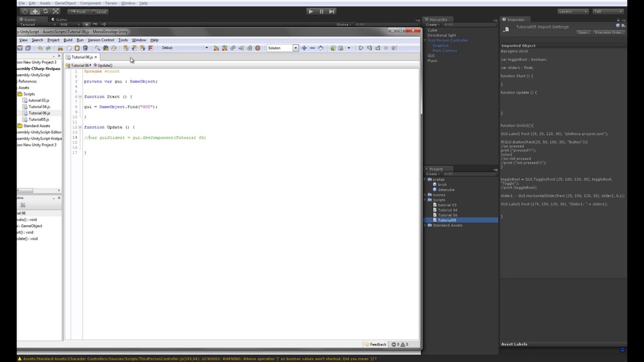Click the binoculars Find in Files icon

point(106,48)
